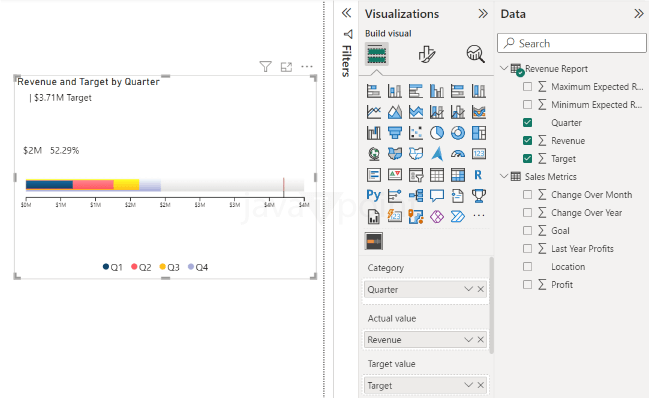This screenshot has width=649, height=398.
Task: Collapse the Revenue Report table
Action: [504, 68]
